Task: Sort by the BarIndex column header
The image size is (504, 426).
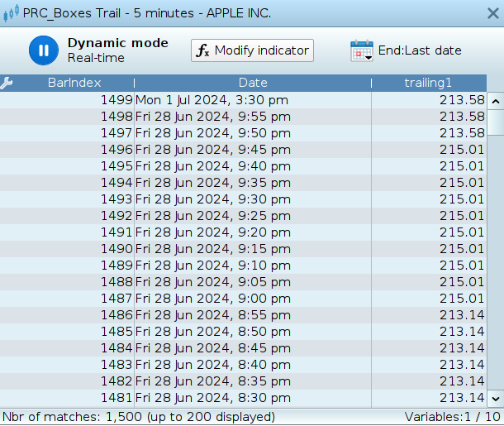Action: (74, 83)
